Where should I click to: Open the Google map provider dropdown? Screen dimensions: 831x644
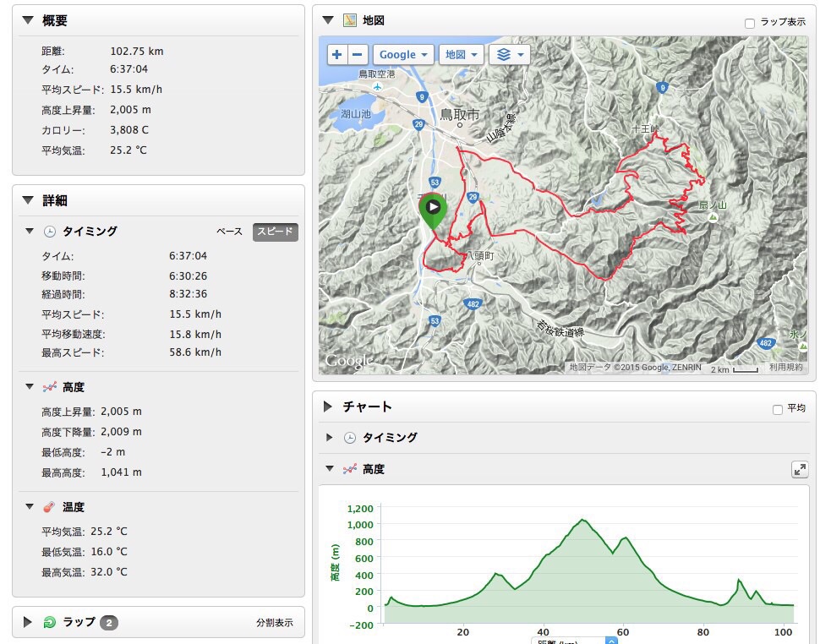403,55
